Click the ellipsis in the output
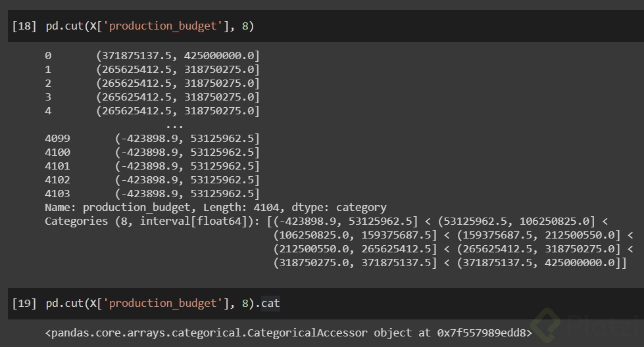This screenshot has height=347, width=644. (x=174, y=125)
